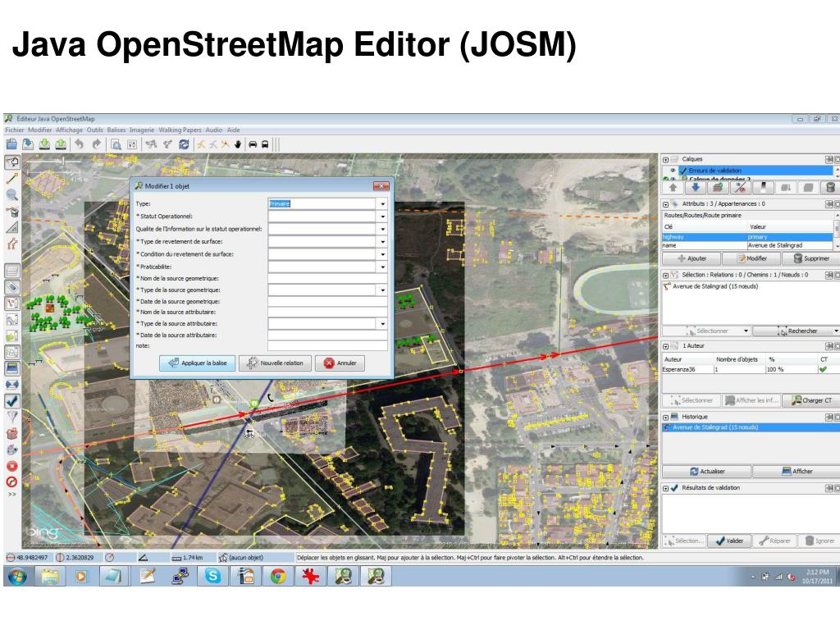Viewport: 840px width, 630px height.
Task: Toggle the blue history panel button
Action: [x=11, y=368]
